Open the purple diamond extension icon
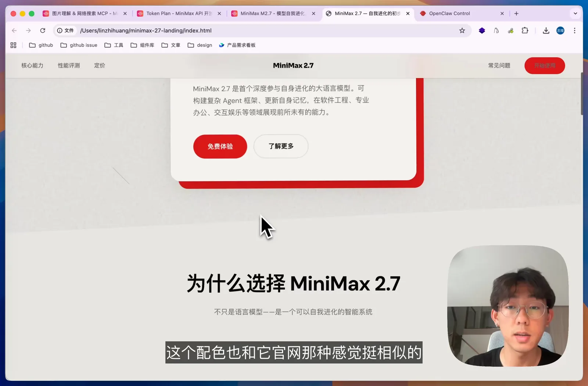This screenshot has height=386, width=588. pyautogui.click(x=482, y=31)
